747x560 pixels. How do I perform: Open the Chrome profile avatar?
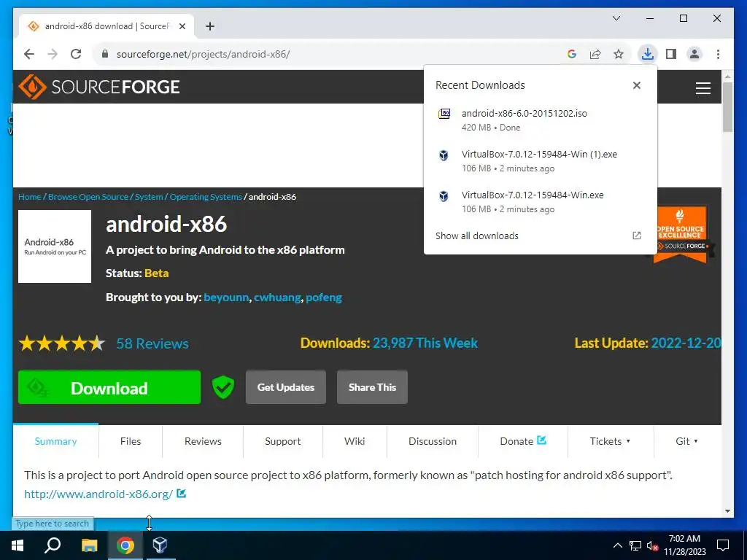point(694,54)
